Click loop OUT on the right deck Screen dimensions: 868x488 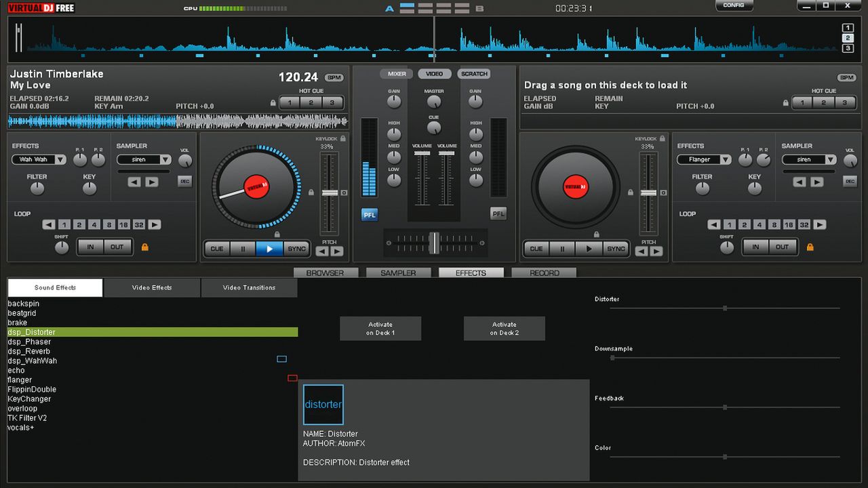click(x=782, y=247)
